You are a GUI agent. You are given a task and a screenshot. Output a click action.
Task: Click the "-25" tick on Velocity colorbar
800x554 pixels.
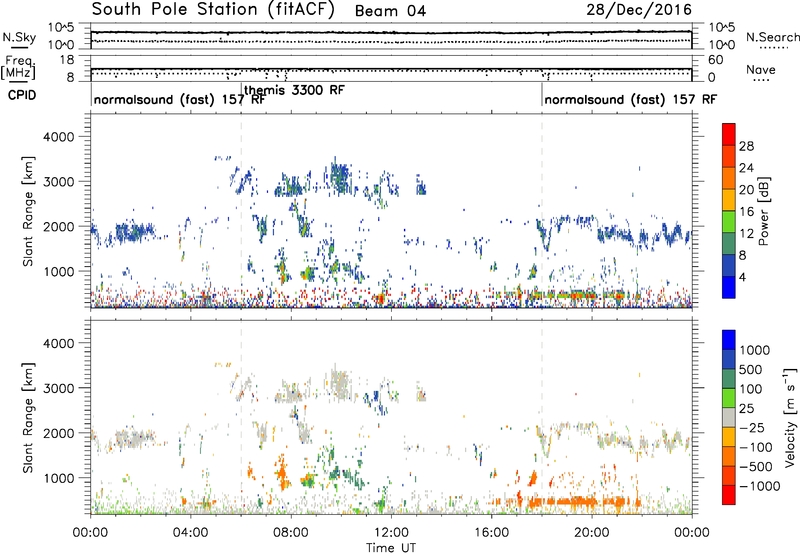point(752,427)
